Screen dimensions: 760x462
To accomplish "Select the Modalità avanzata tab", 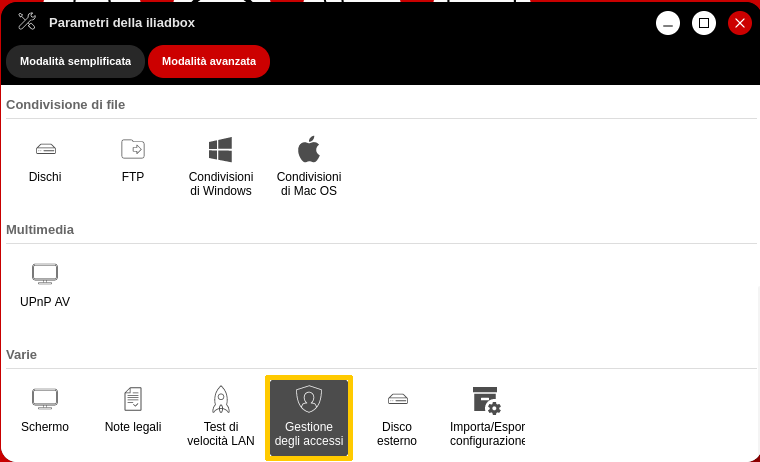I will (x=209, y=62).
